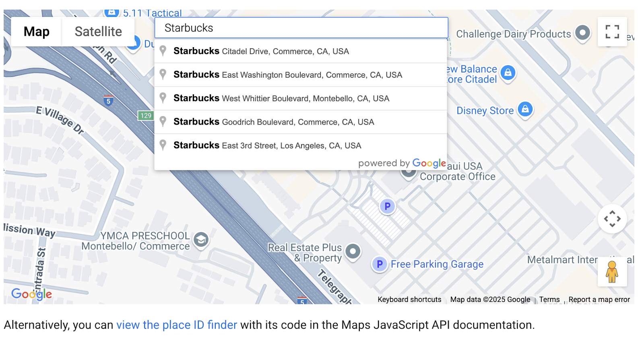Click the Map data ©2025 Google text
The image size is (644, 341).
click(490, 299)
